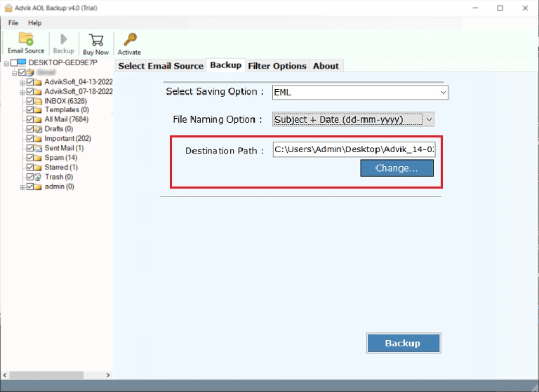
Task: Click the Spam folder icon
Action: coord(38,158)
